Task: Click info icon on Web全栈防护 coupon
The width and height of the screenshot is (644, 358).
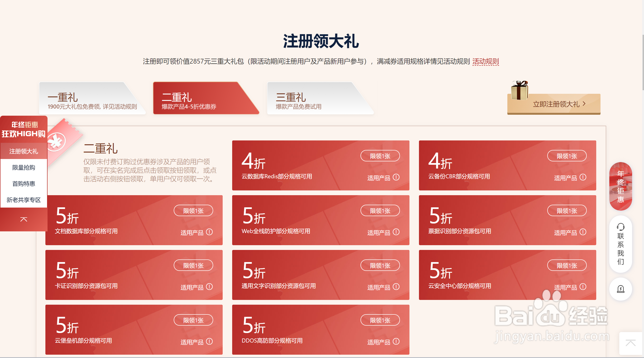Action: tap(396, 232)
